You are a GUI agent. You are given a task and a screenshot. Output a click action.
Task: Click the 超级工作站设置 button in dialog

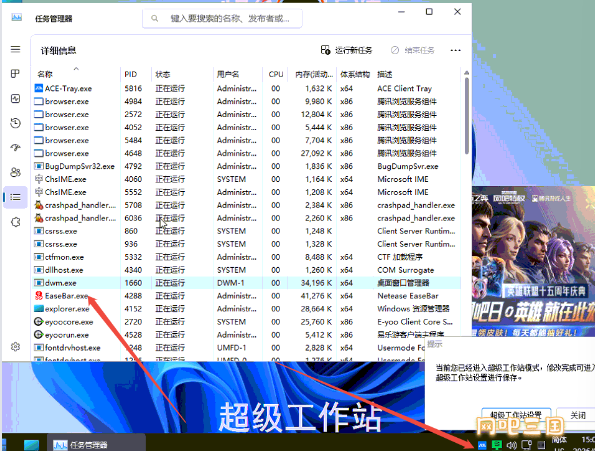(x=516, y=415)
